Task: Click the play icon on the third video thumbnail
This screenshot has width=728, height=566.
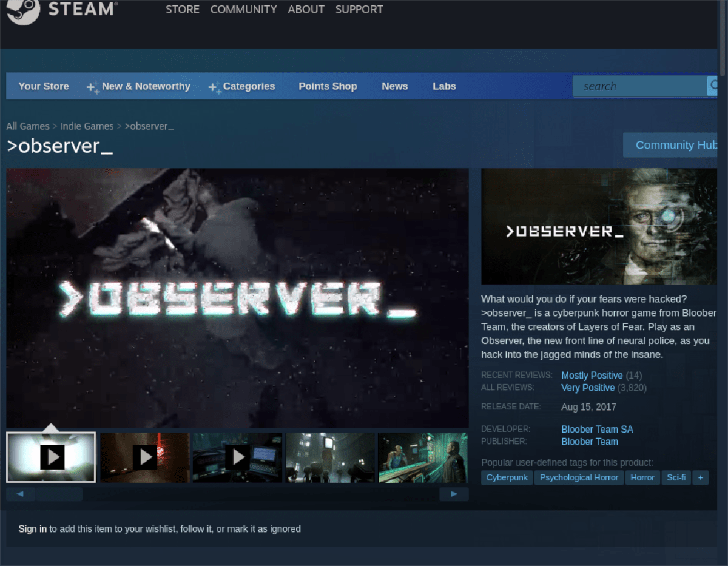Action: (x=238, y=457)
